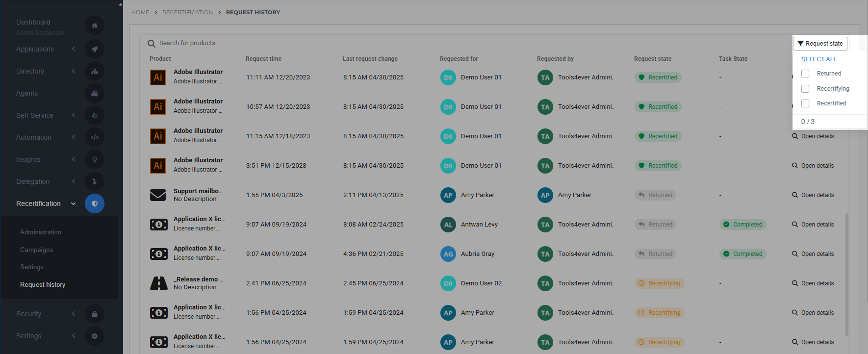Click the Settings gear icon in sidebar
The height and width of the screenshot is (354, 868).
(95, 336)
